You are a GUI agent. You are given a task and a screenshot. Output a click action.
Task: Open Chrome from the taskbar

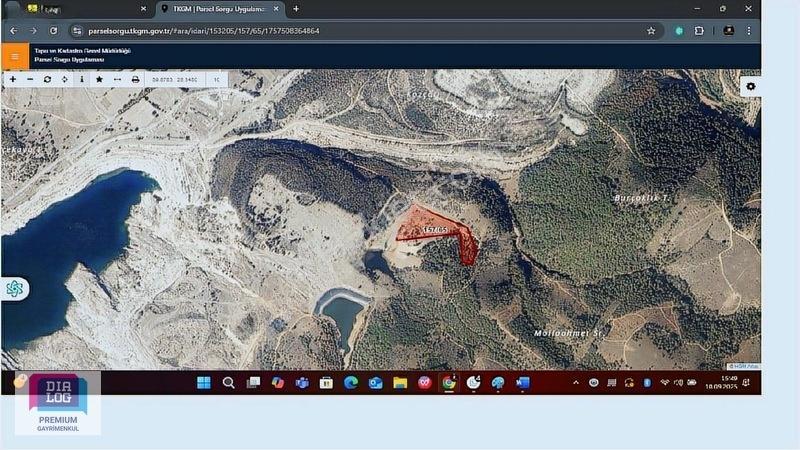click(449, 383)
